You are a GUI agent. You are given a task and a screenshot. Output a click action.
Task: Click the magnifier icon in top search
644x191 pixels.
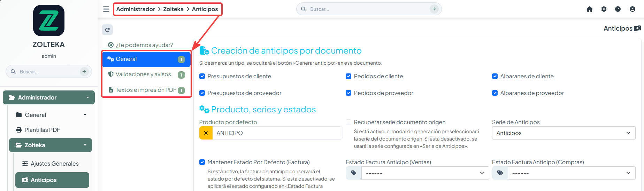(304, 9)
